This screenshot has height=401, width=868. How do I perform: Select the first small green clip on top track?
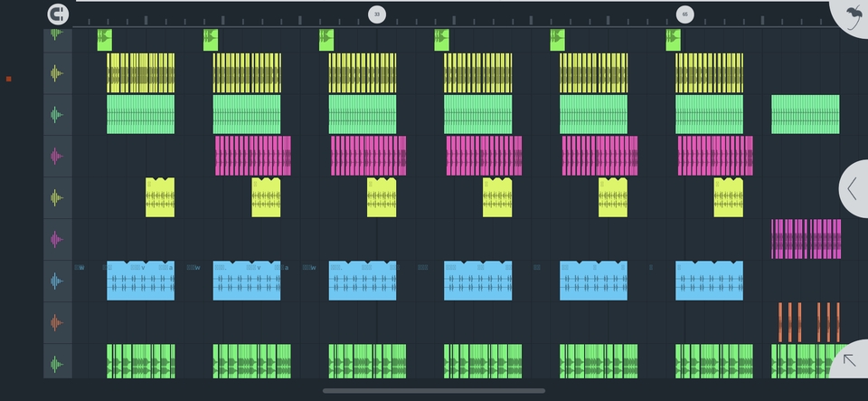point(105,40)
